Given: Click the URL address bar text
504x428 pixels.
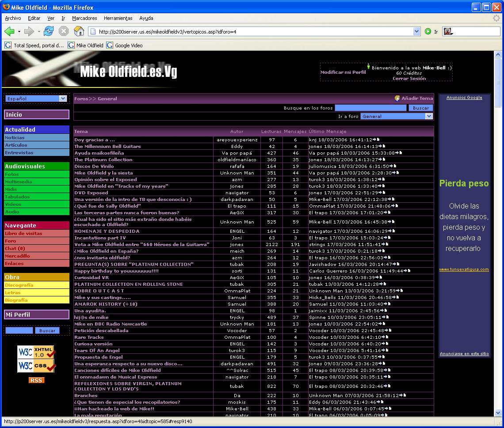Looking at the screenshot, I should 168,31.
